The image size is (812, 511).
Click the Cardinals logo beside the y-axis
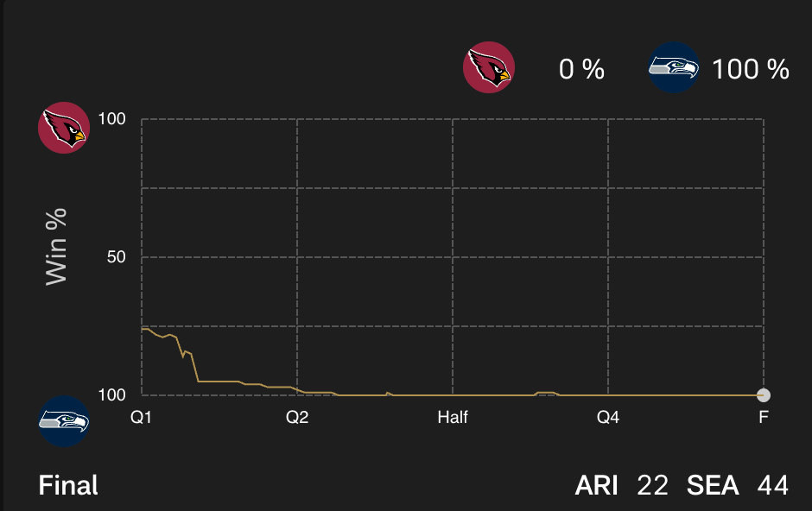(64, 128)
